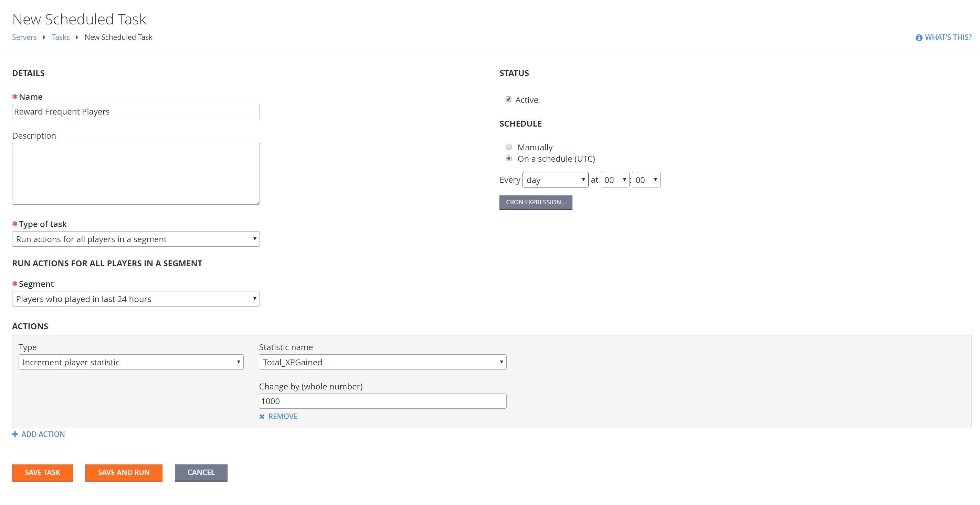Click the CRON EXPRESSION button icon
Viewport: 980px width, 505px height.
[536, 202]
